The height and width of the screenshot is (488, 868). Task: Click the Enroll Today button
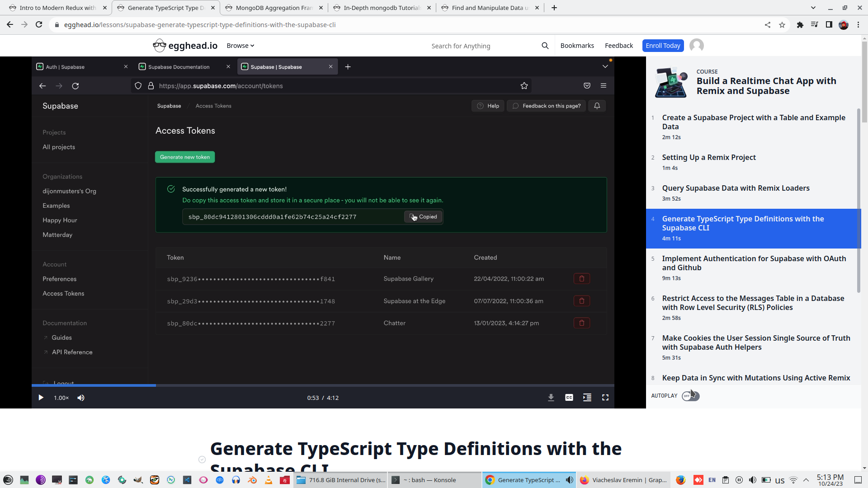663,46
